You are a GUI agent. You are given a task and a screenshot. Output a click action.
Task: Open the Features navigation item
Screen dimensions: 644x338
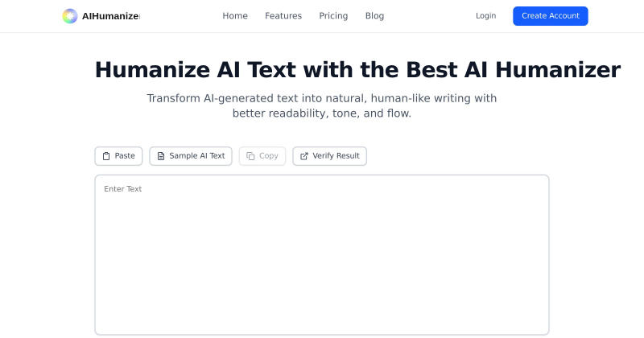tap(283, 15)
